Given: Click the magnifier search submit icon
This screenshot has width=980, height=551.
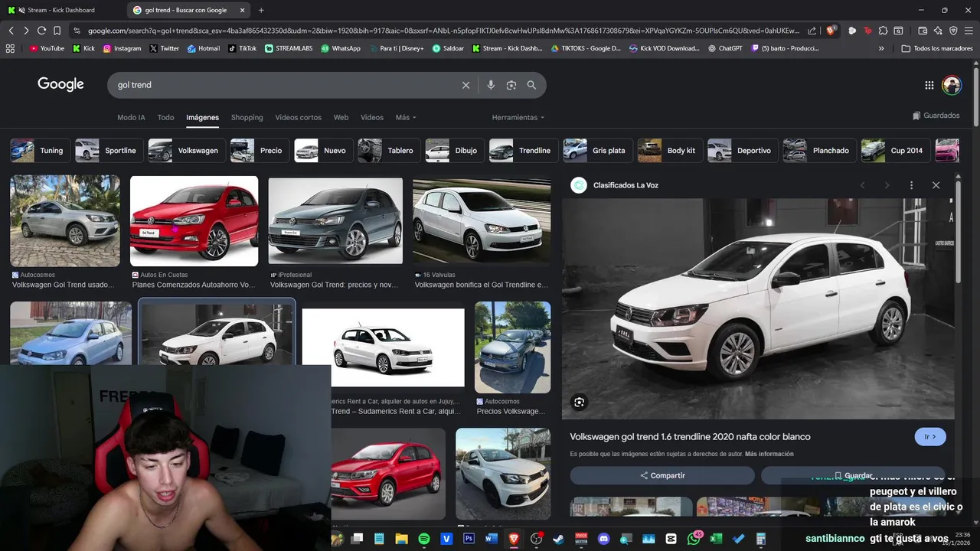Looking at the screenshot, I should pyautogui.click(x=531, y=85).
